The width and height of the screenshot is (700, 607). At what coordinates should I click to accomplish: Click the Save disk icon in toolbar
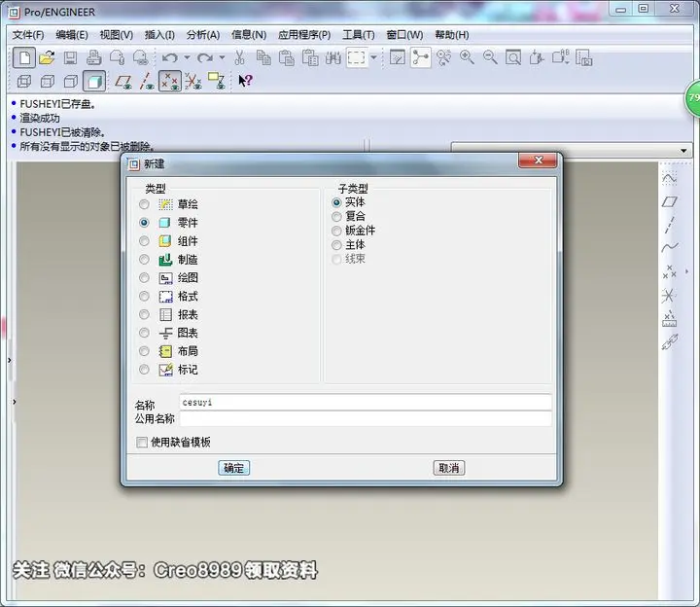coord(71,57)
